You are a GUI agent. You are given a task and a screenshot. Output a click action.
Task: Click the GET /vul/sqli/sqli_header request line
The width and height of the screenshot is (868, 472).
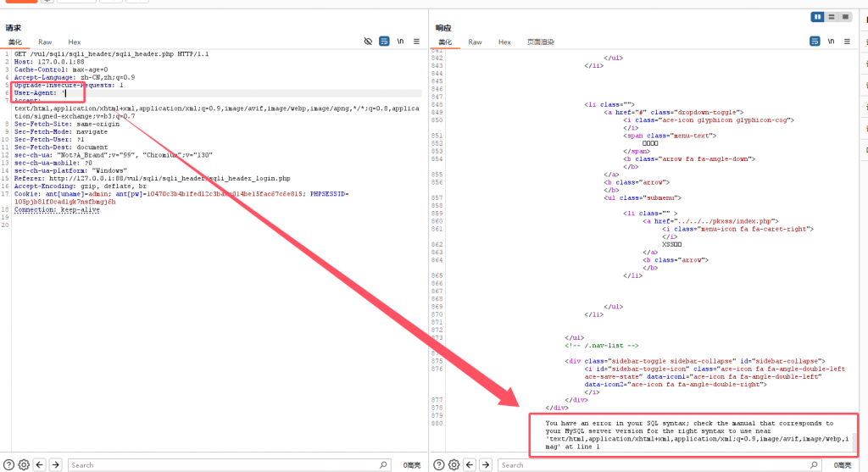111,54
